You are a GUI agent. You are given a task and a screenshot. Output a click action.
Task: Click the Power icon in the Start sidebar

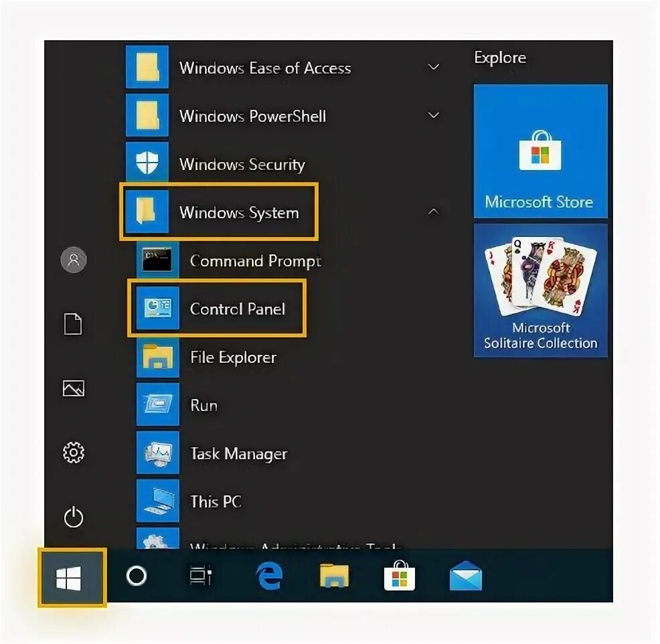[73, 517]
